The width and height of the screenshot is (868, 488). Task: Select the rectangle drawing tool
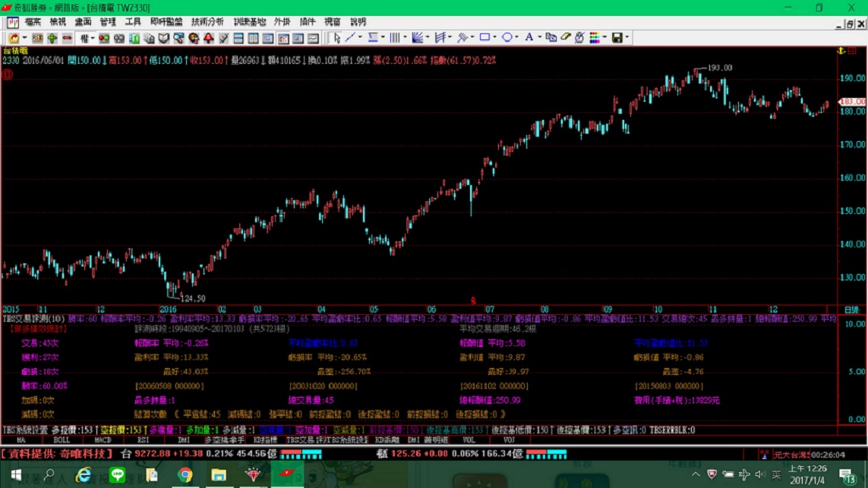[x=485, y=38]
